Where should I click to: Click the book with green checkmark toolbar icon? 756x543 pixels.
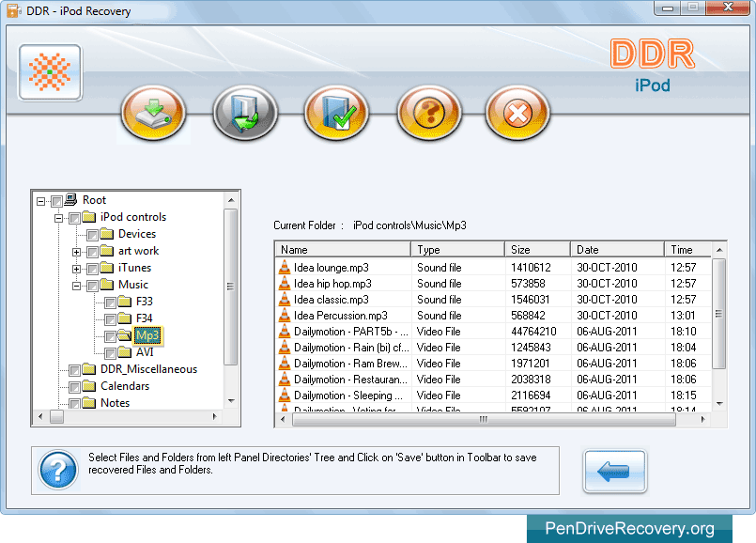336,114
